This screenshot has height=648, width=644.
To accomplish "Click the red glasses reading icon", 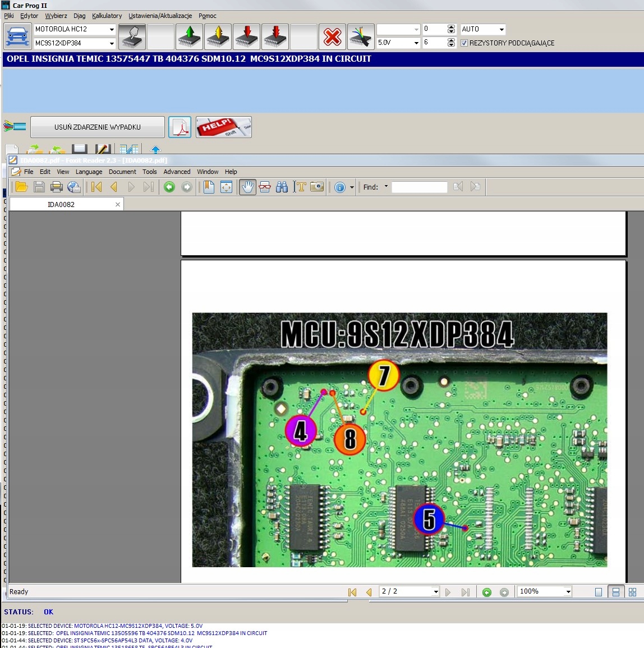I will pos(265,187).
